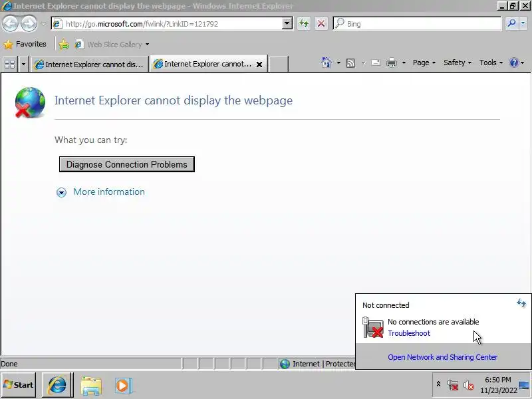Show hidden tray icons arrow

pos(438,384)
